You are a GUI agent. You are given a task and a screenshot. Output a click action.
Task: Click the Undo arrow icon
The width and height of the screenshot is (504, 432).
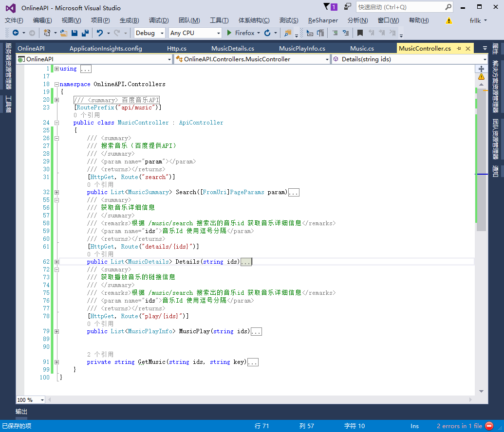100,33
